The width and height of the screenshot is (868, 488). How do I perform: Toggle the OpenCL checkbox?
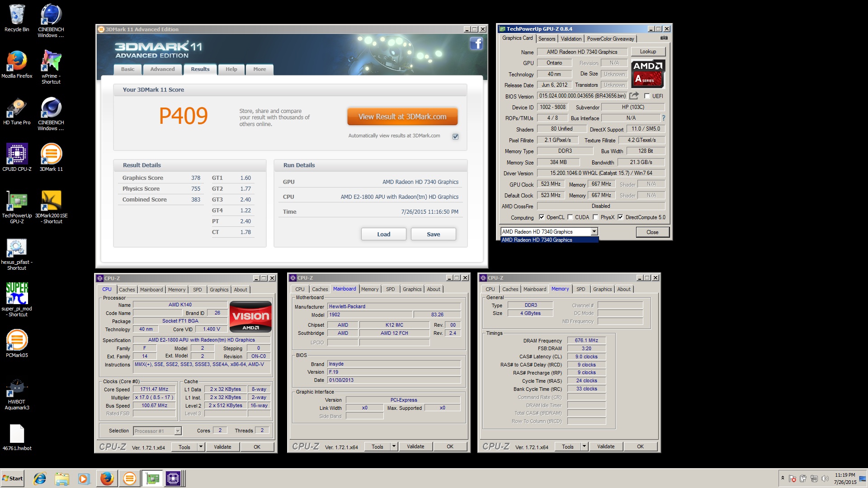(542, 217)
